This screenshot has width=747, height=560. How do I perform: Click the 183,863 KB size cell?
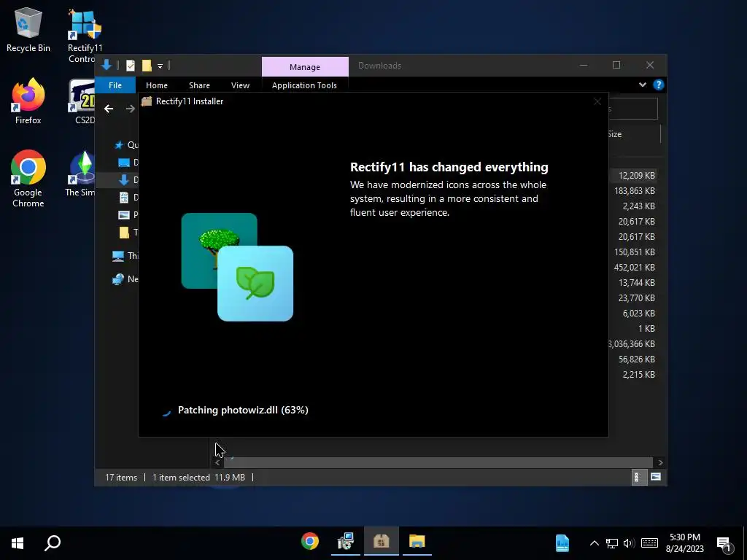pyautogui.click(x=634, y=191)
